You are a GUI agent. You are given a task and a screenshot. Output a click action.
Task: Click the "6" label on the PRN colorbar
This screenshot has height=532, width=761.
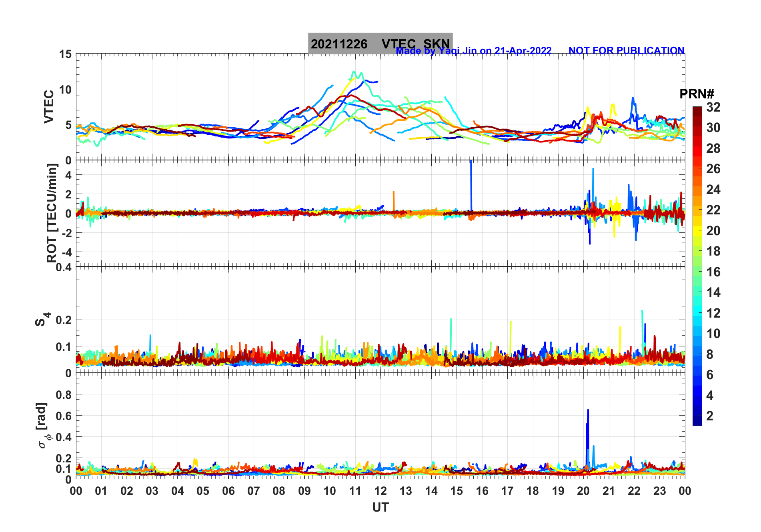tap(710, 375)
